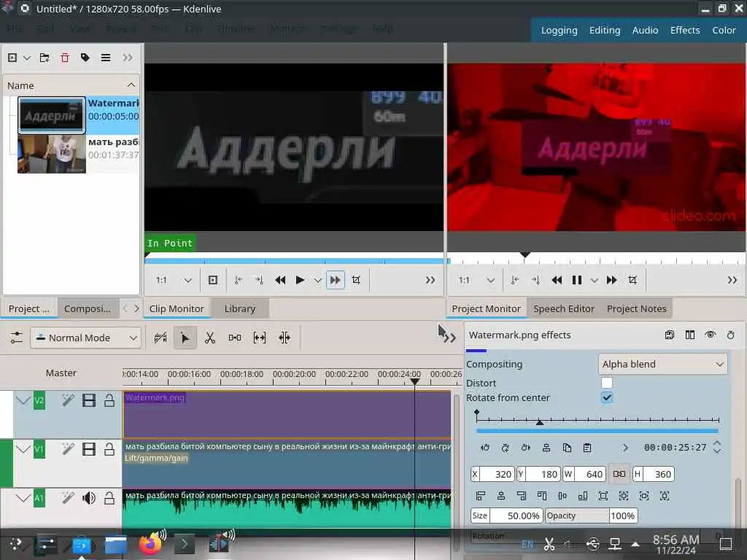Click the save effect stack icon in the effects panel

(x=670, y=335)
